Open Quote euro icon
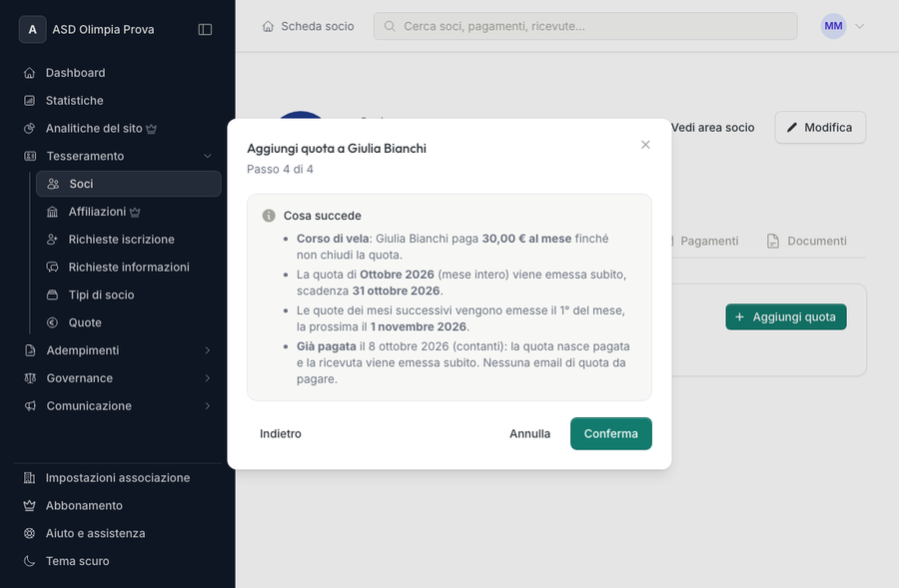 (52, 322)
